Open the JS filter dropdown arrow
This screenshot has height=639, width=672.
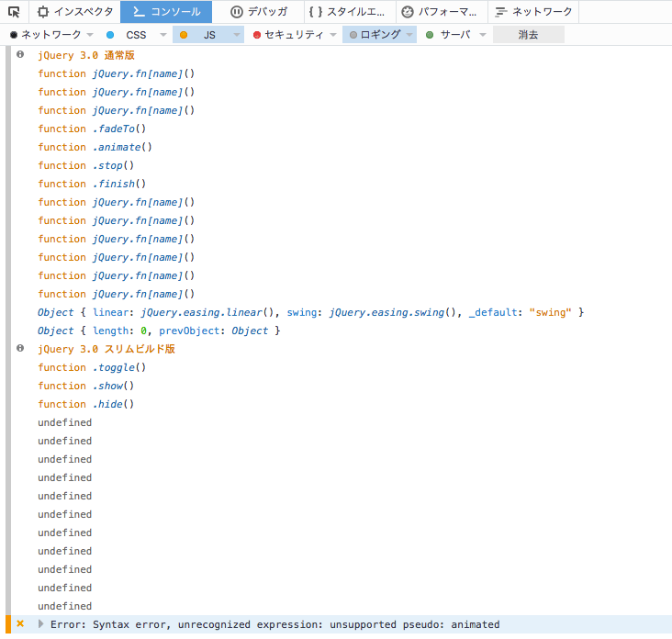click(x=237, y=35)
